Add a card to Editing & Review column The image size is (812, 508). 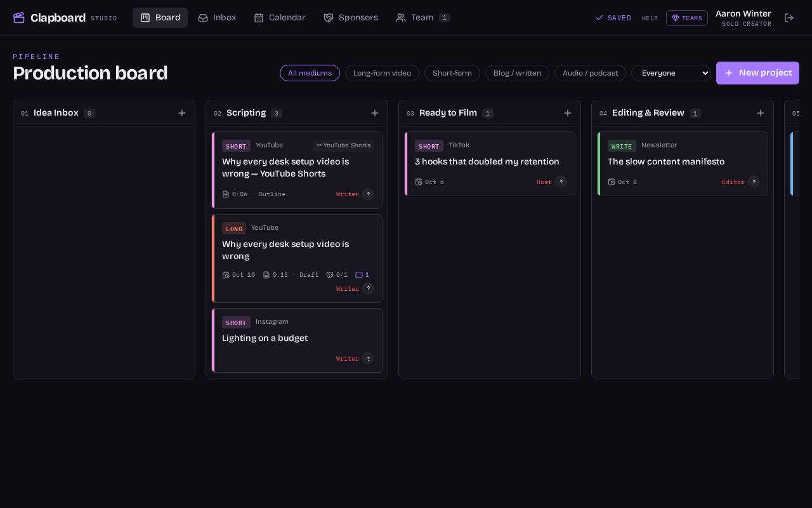pyautogui.click(x=761, y=113)
